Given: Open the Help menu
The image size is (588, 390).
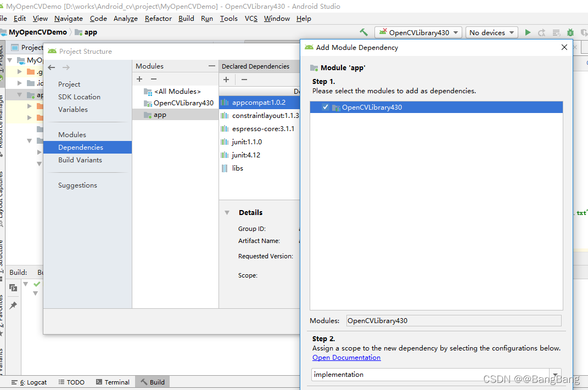Looking at the screenshot, I should pyautogui.click(x=304, y=18).
